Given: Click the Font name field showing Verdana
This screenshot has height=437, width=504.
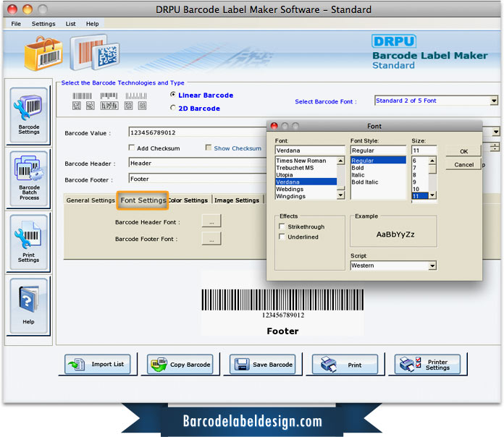Looking at the screenshot, I should point(310,150).
